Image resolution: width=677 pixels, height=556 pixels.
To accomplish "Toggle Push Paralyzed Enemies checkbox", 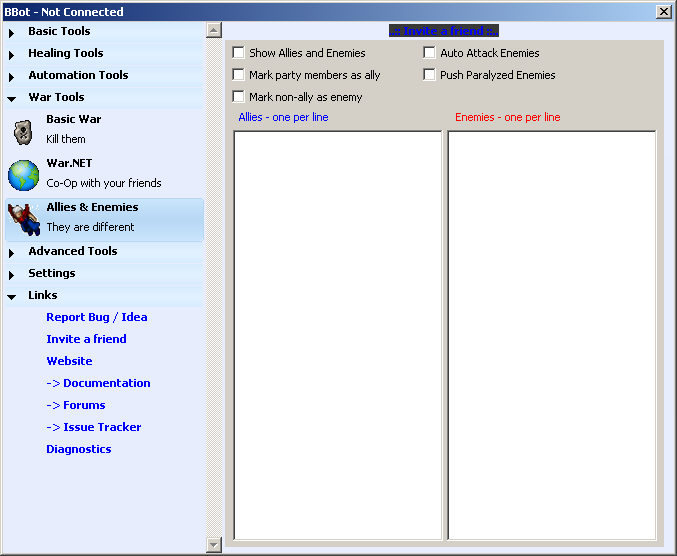I will 430,75.
